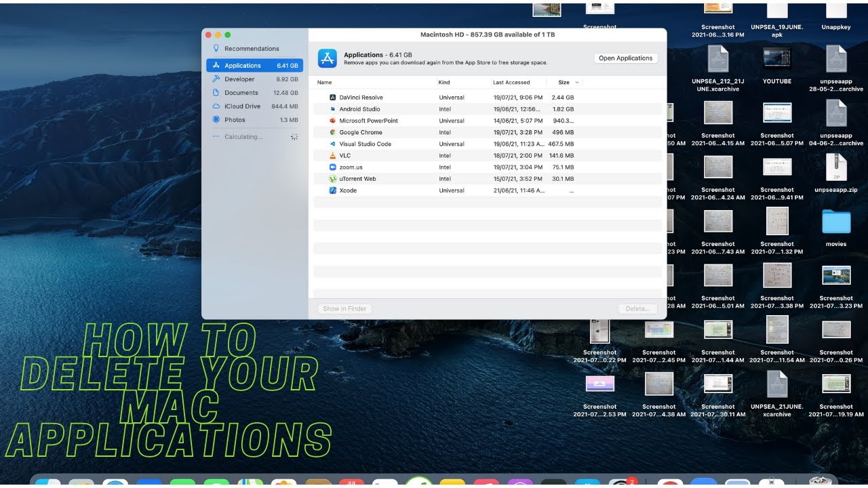Sort the list by the Name column
Viewport: 868px width, 488px height.
tap(325, 83)
